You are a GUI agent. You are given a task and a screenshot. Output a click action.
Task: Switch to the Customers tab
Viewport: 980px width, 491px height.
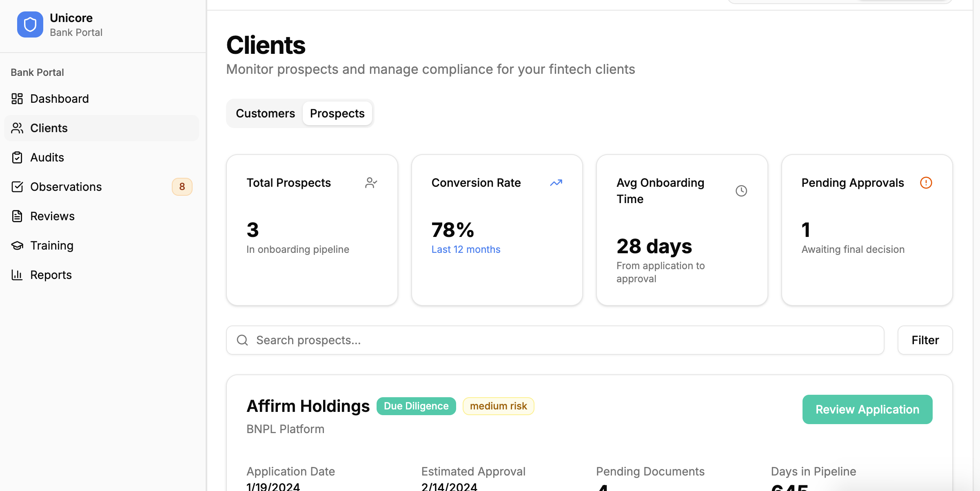point(265,113)
